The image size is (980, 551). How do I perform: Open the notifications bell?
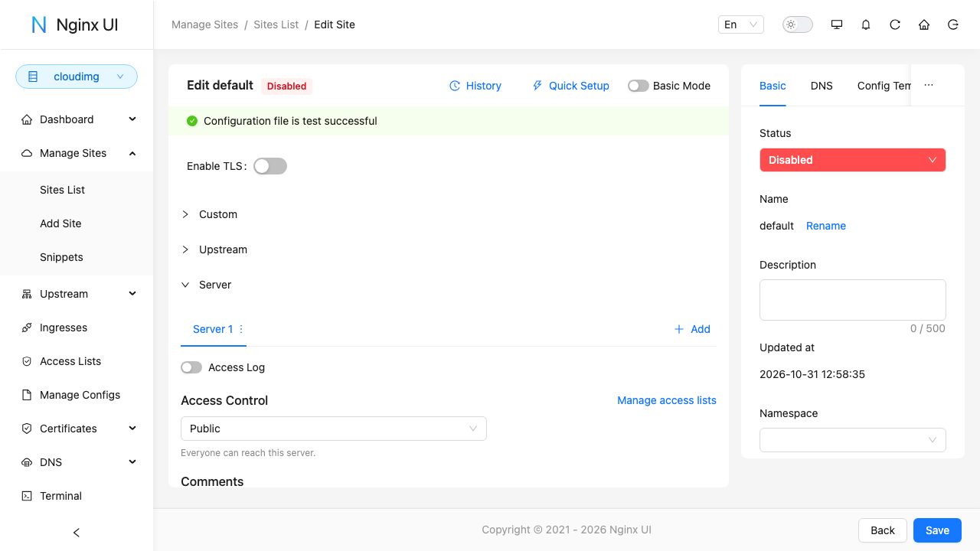866,24
